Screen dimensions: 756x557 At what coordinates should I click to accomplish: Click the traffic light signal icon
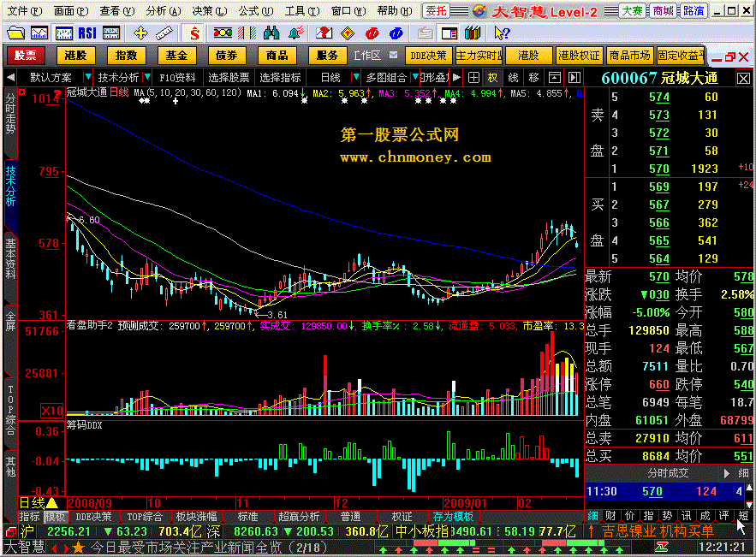point(223,33)
